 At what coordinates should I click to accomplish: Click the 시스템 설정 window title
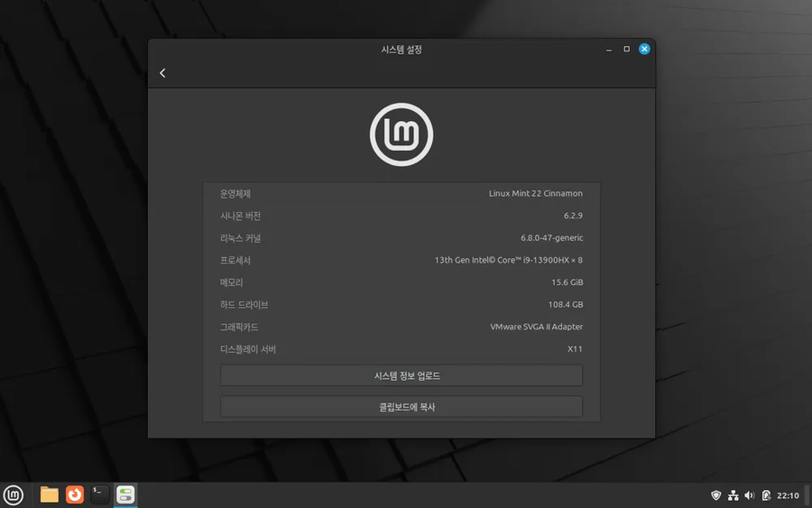point(401,50)
